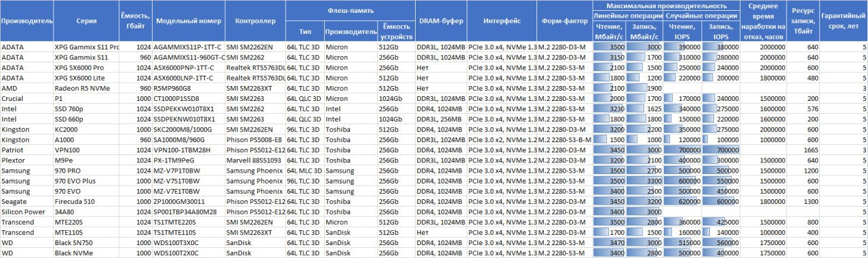Screen dimensions: 868x258
Task: Select the "Серия" column header
Action: pyautogui.click(x=86, y=21)
